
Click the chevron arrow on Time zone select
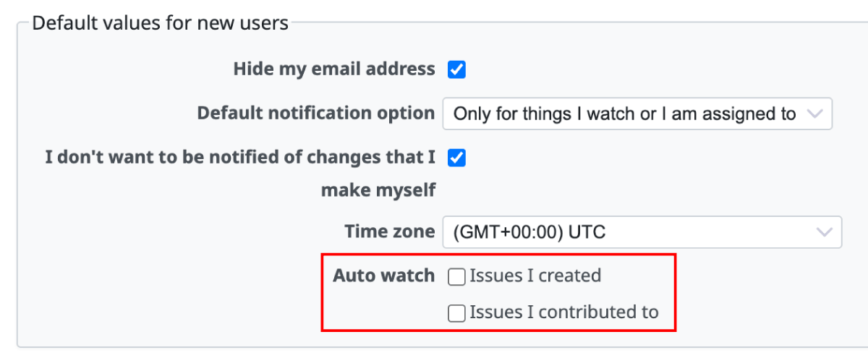tap(823, 232)
